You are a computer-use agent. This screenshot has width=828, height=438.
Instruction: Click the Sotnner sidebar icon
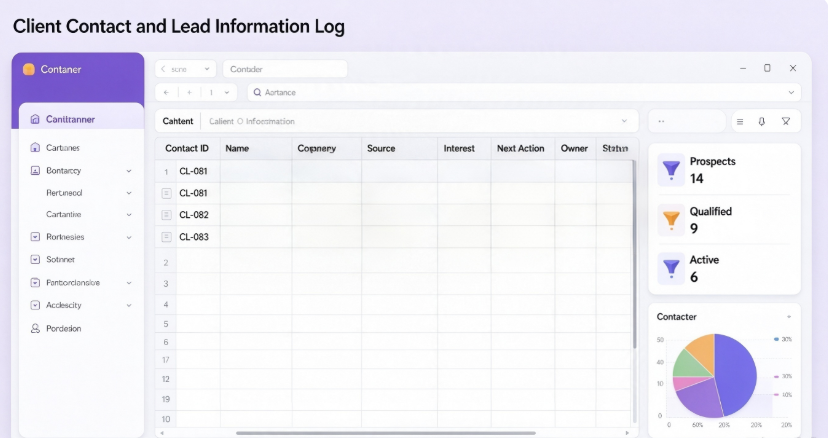click(x=35, y=259)
